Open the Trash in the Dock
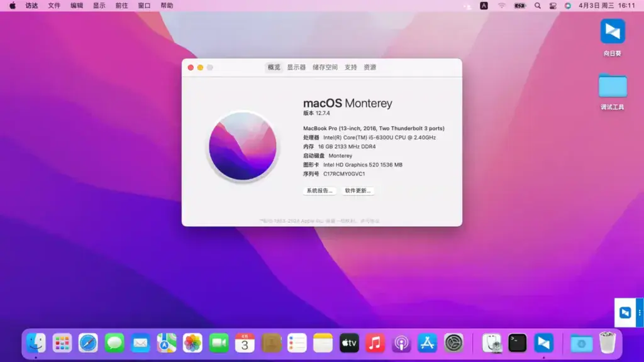Screen dimensions: 644x362 tap(608, 343)
